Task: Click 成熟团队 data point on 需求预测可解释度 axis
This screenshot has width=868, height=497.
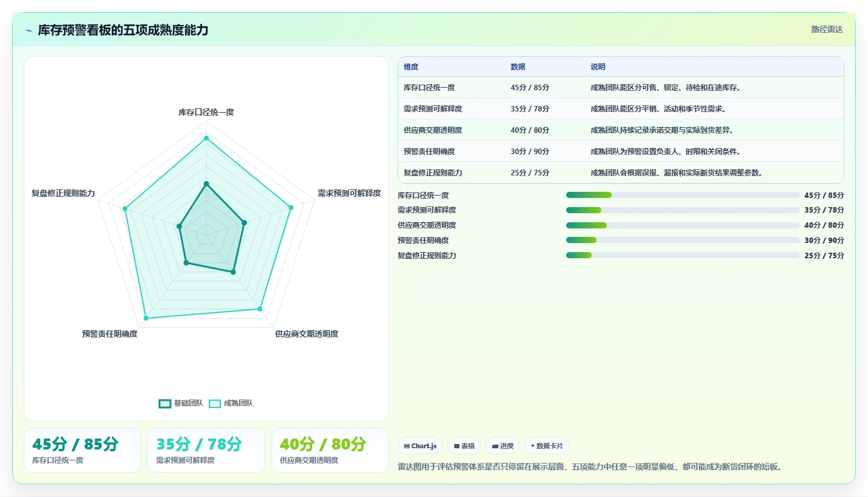Action: (290, 208)
